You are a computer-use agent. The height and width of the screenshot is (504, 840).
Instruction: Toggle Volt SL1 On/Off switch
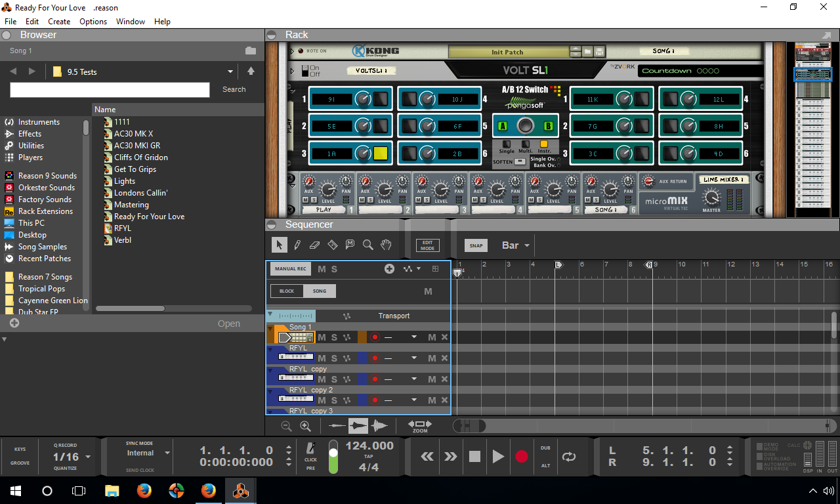[305, 71]
